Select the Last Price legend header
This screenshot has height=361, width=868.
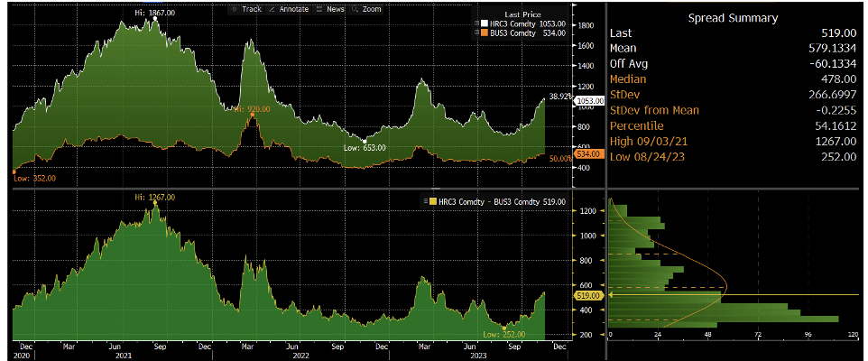[x=523, y=14]
